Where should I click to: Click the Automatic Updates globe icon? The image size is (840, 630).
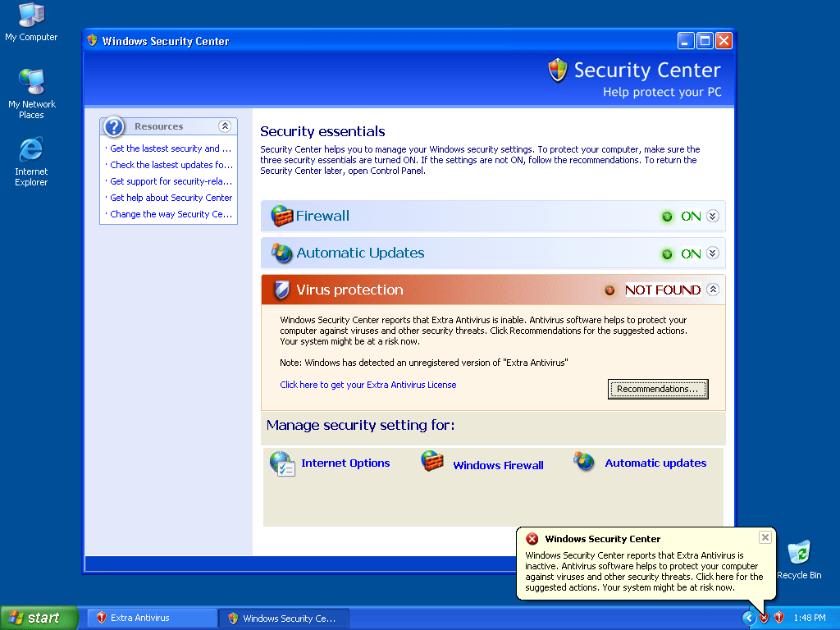click(282, 253)
